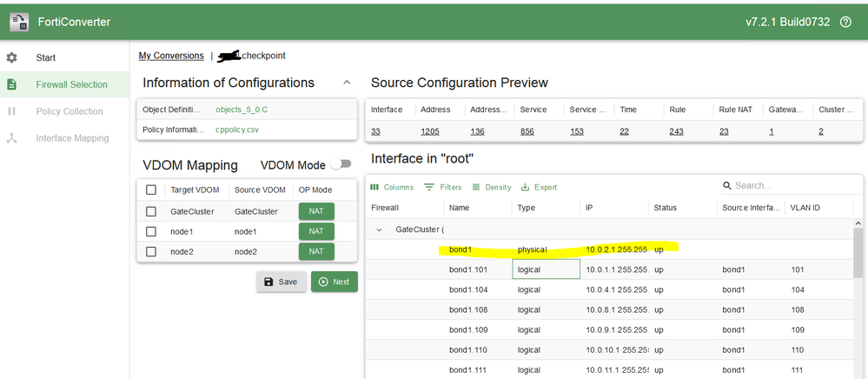Image resolution: width=868 pixels, height=379 pixels.
Task: Sort by the Firewall column header
Action: (385, 208)
